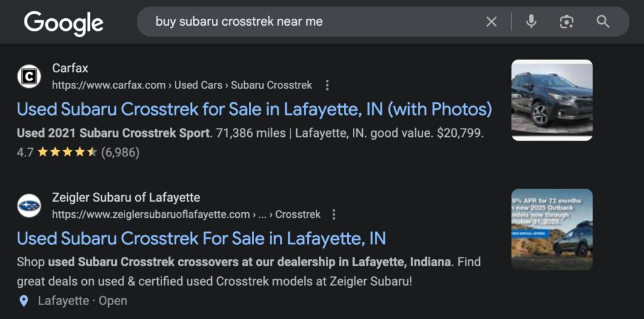Click the Carfax site favicon
The image size is (644, 319).
click(x=29, y=77)
